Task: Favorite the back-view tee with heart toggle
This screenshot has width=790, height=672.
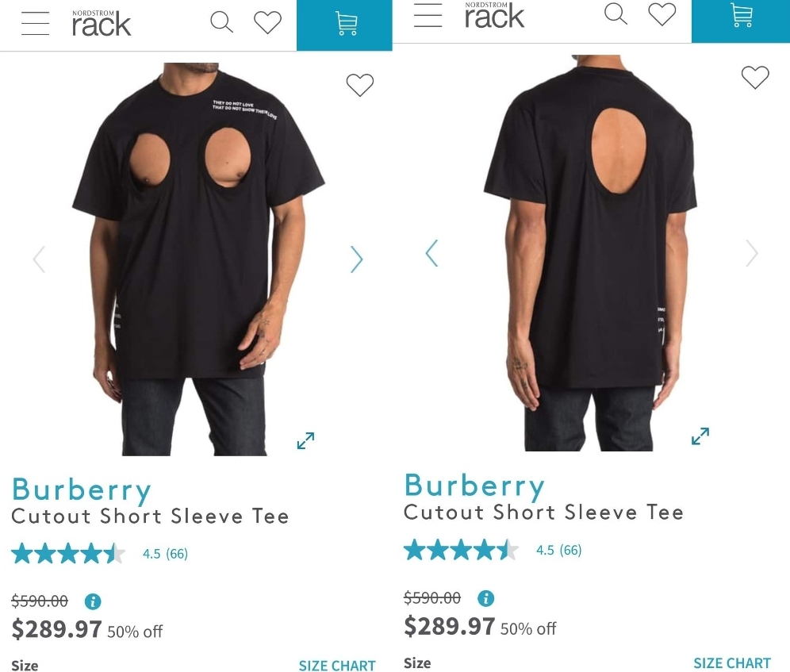Action: coord(755,78)
